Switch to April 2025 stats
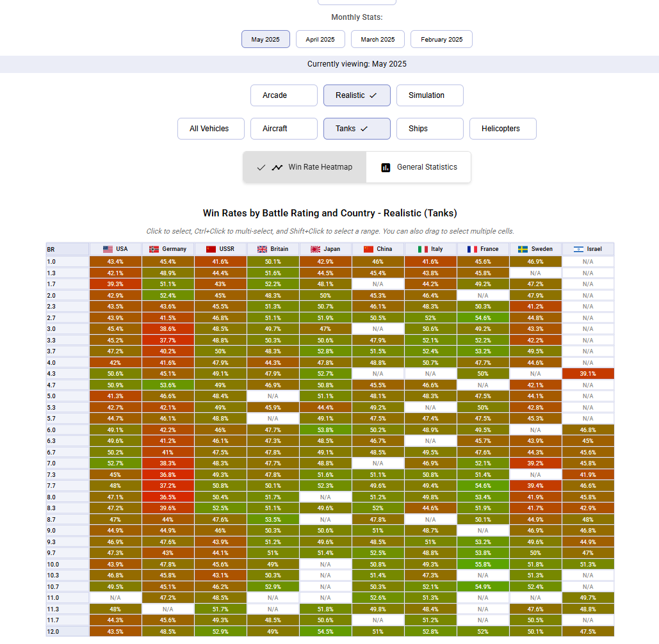Viewport: 659px width, 644px height. pyautogui.click(x=320, y=39)
